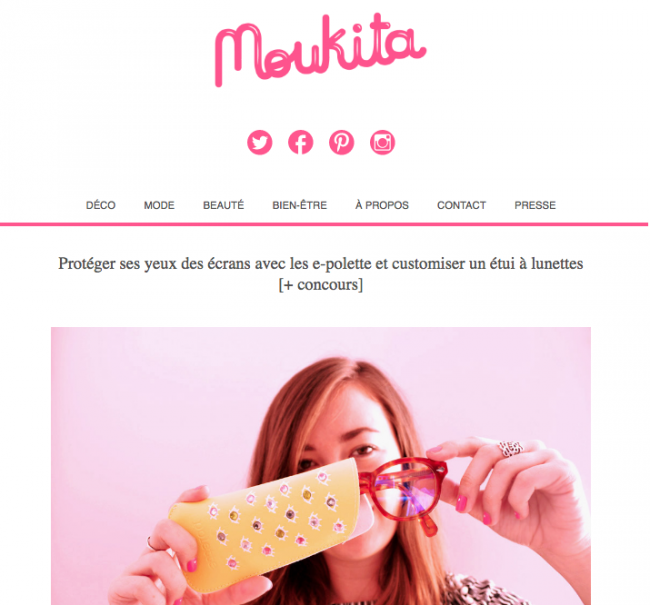
Task: Click the yellow studded glasses case
Action: (x=265, y=523)
